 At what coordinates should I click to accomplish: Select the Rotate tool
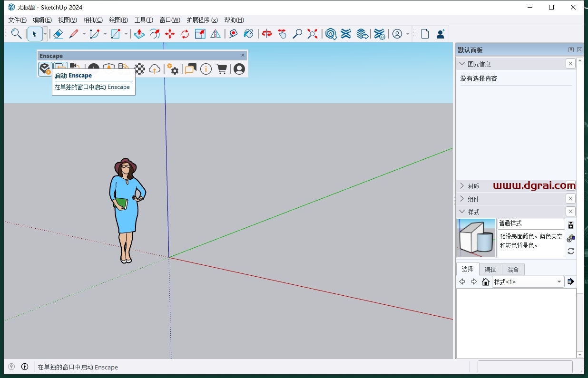[x=185, y=34]
